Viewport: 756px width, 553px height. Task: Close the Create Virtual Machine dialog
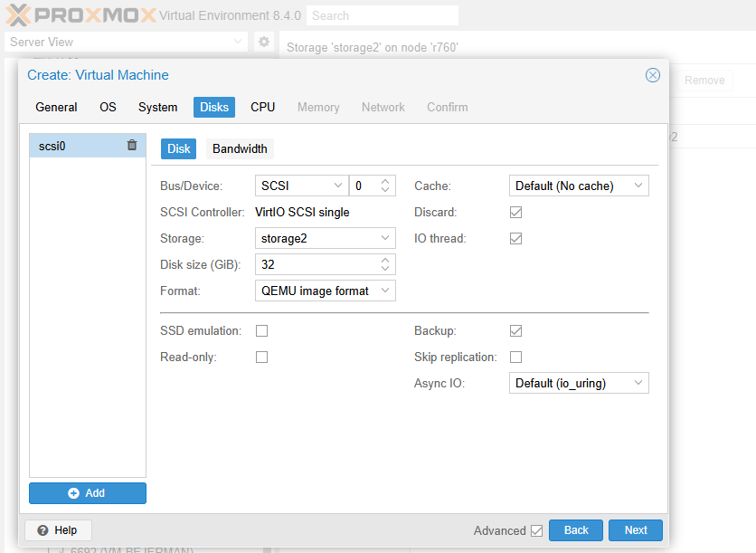tap(652, 75)
